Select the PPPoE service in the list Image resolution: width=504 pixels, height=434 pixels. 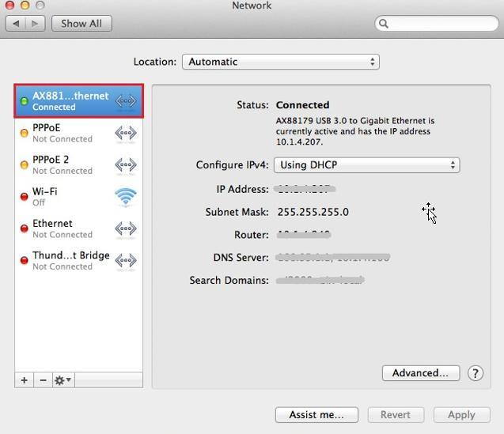coord(79,133)
